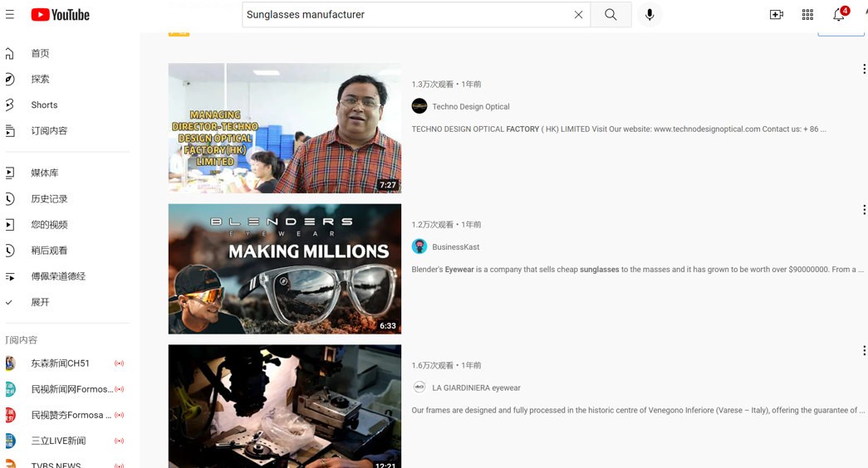
Task: Play the Blenders Making Millions thumbnail
Action: (x=284, y=269)
